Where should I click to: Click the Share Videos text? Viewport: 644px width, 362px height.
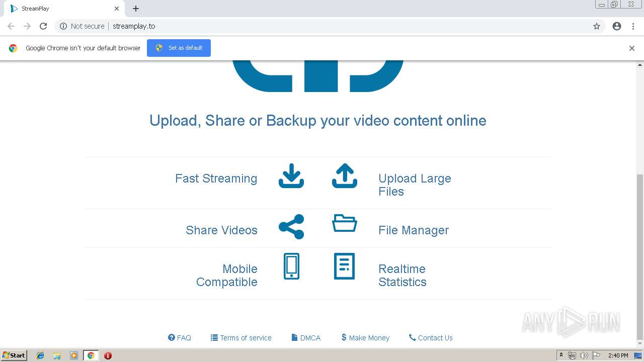click(x=221, y=230)
